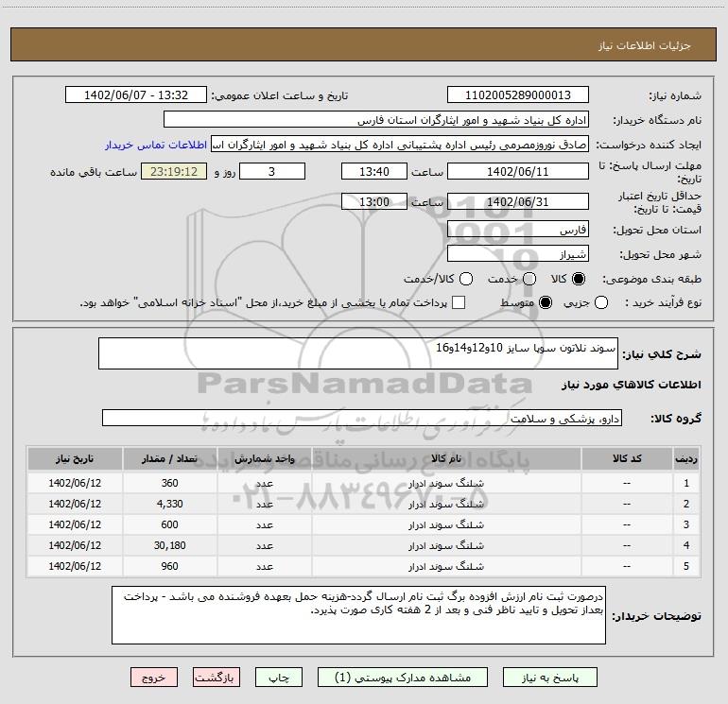Click the validity time field 13:00
The width and height of the screenshot is (728, 704).
click(x=374, y=201)
